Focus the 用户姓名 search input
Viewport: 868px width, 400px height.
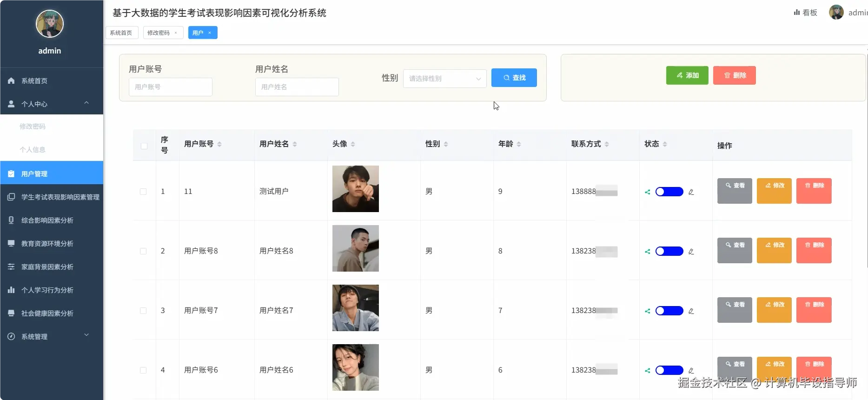[297, 87]
